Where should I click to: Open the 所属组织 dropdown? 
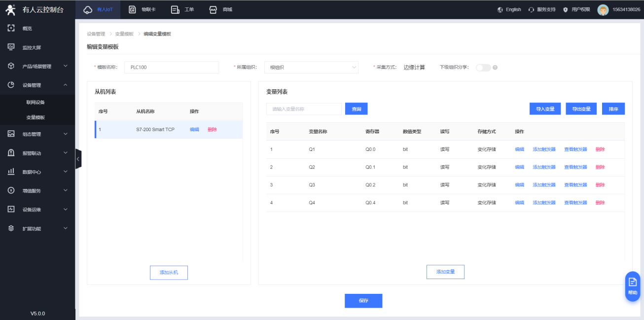(311, 68)
